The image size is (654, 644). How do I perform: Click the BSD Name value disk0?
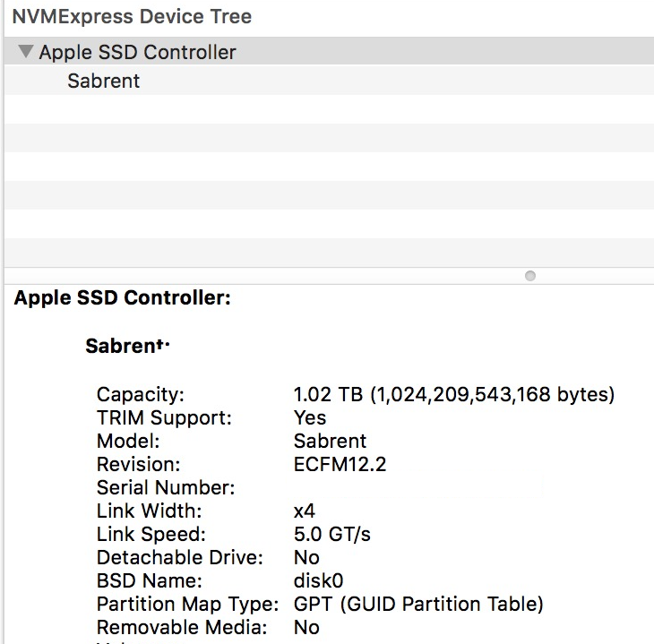coord(318,580)
